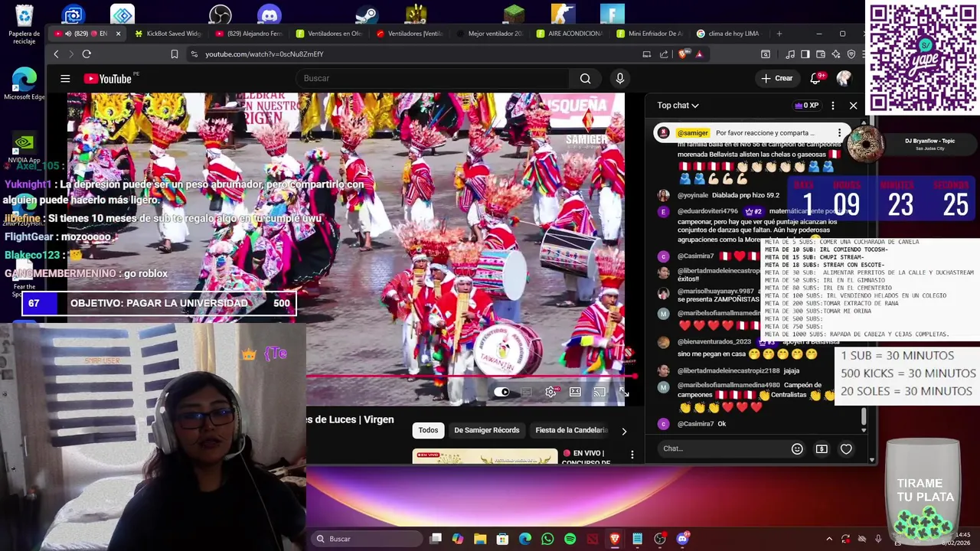The image size is (980, 551).
Task: Go to the YouTube home logo
Action: [107, 79]
